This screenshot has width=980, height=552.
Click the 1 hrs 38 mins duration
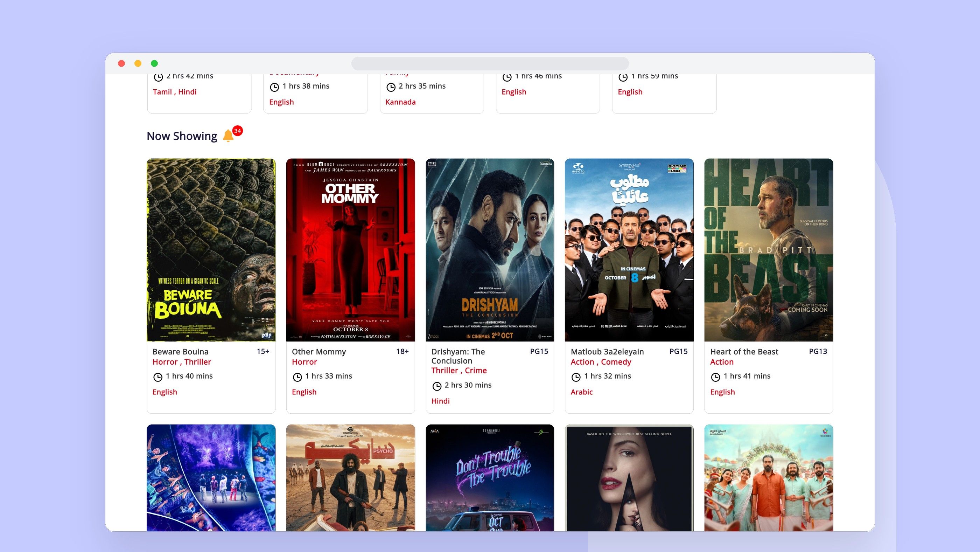coord(306,86)
